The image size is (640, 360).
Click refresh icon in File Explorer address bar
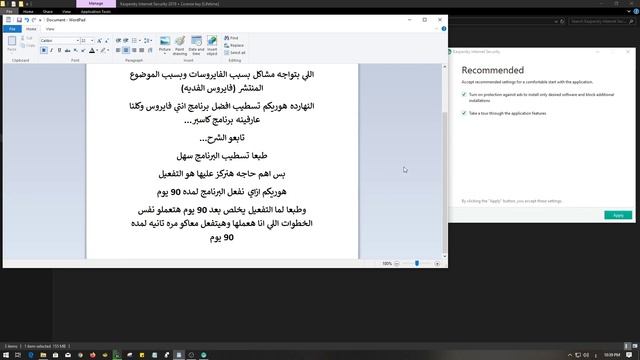562,21
